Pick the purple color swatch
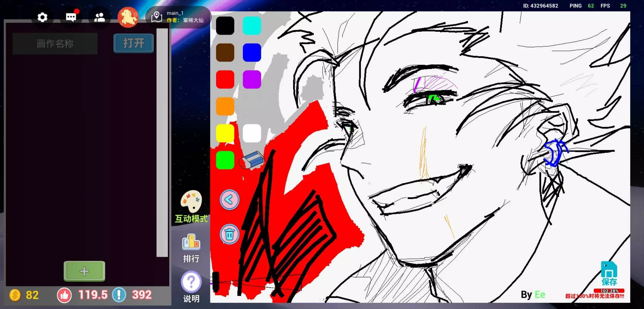This screenshot has width=644, height=309. pyautogui.click(x=252, y=80)
